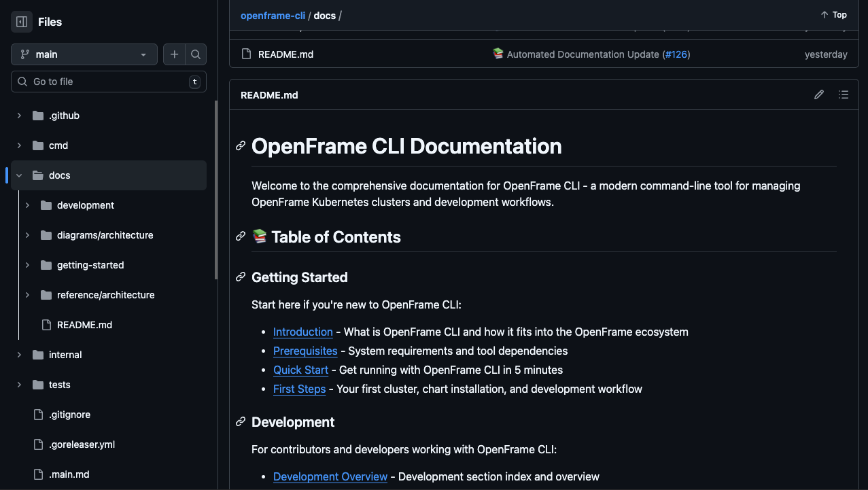Go to openframe-cli breadcrumb link

pos(273,15)
